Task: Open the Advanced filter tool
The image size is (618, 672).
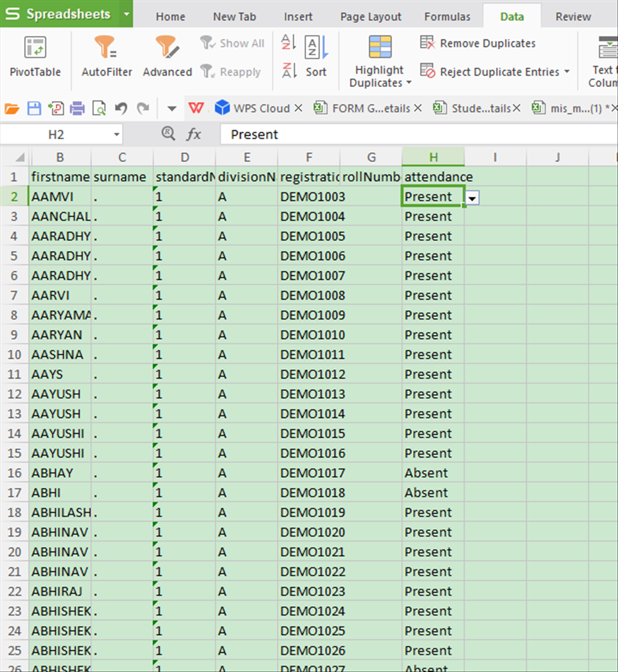Action: [x=167, y=57]
